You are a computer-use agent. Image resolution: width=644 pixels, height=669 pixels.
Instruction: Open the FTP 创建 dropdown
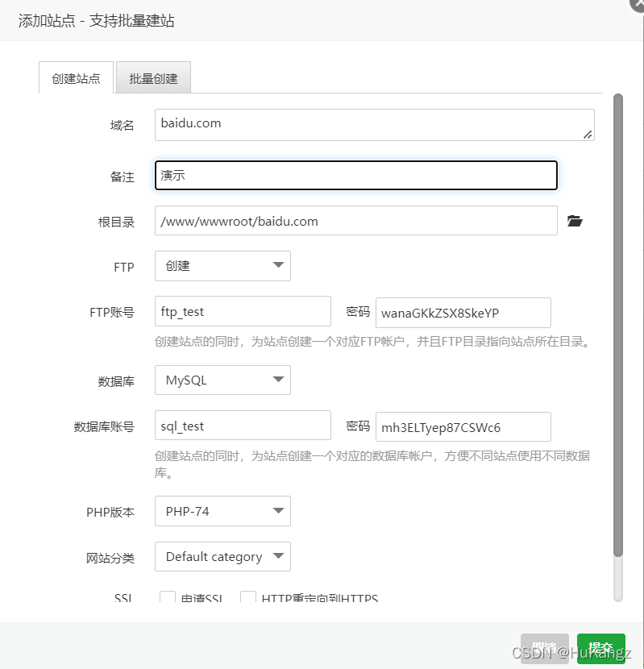[222, 266]
